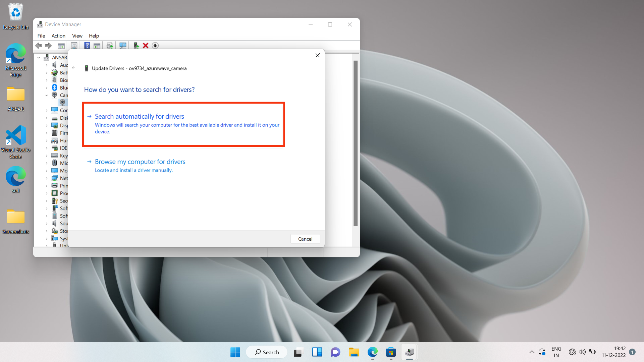The image size is (644, 362).
Task: Open the View menu
Action: [77, 36]
